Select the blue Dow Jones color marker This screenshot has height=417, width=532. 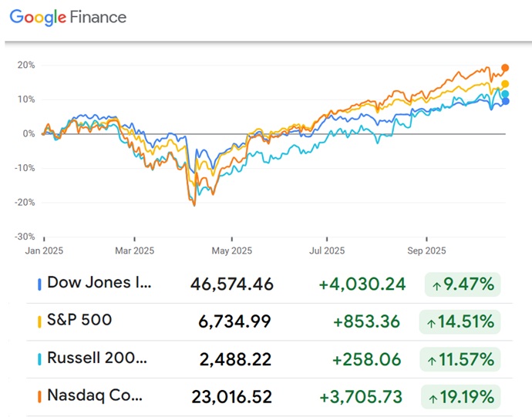(39, 284)
